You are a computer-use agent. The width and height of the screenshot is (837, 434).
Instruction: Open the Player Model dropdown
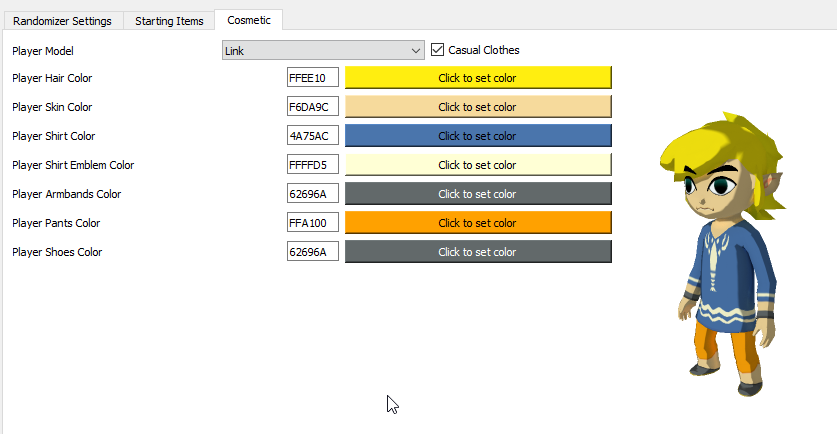coord(323,50)
